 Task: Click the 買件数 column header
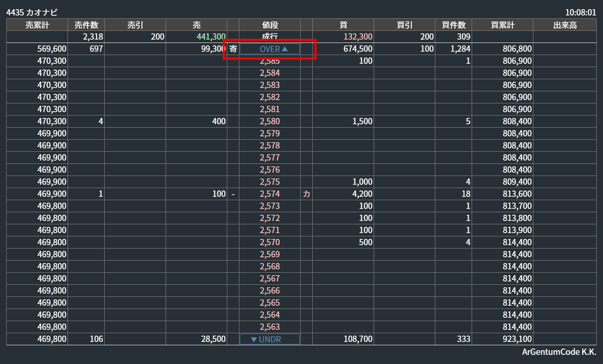point(454,25)
